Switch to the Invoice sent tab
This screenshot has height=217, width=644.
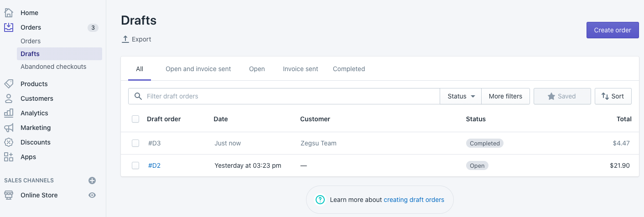click(300, 69)
